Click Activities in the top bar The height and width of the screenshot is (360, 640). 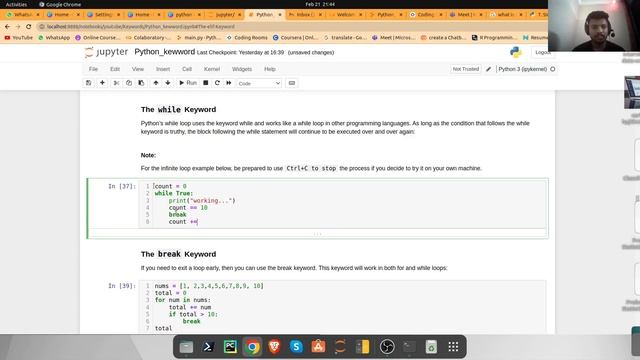[x=16, y=4]
